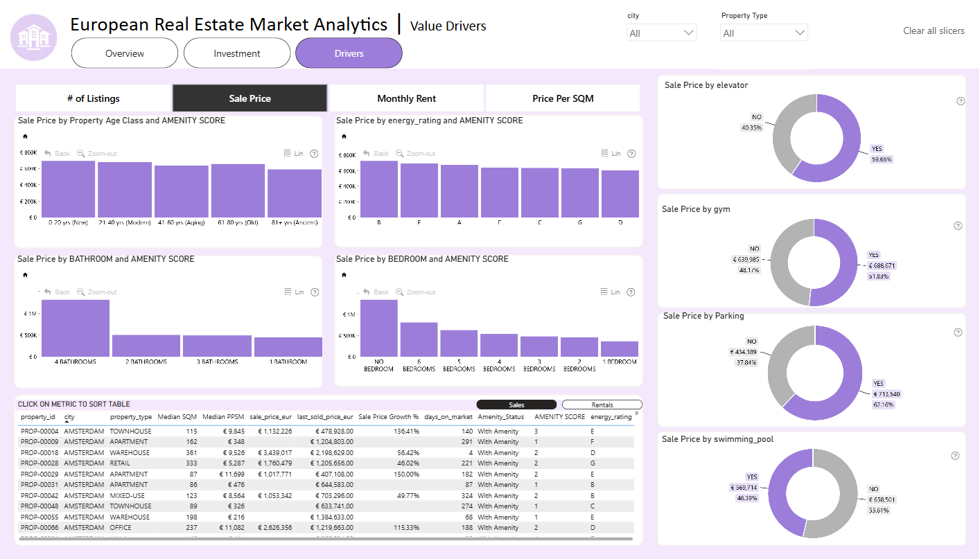Switch to the Monthly Rent metric tab
This screenshot has height=559, width=980.
[406, 98]
